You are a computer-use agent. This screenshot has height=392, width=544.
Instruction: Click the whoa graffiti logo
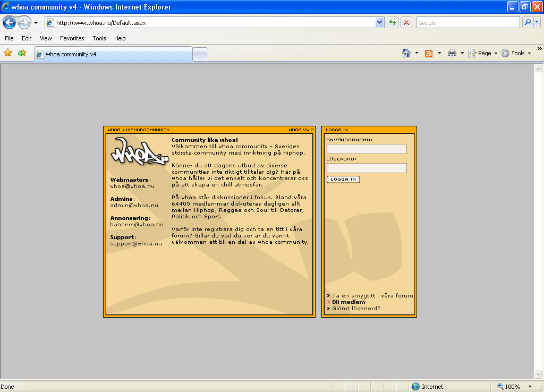click(140, 151)
